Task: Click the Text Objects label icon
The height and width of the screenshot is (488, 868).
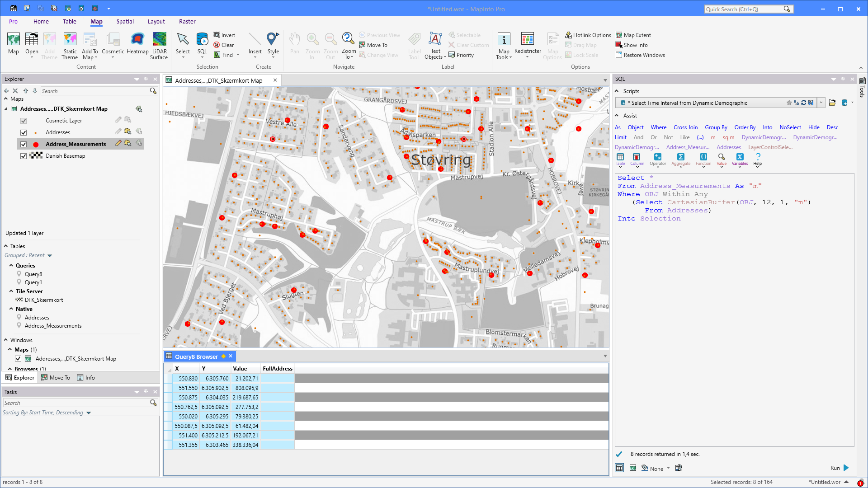Action: (435, 39)
